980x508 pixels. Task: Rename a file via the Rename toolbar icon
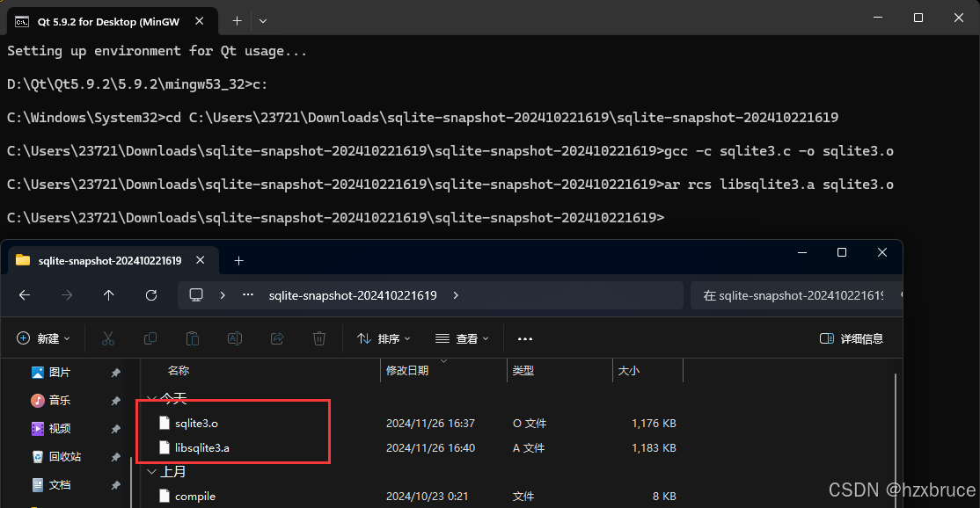click(x=235, y=338)
